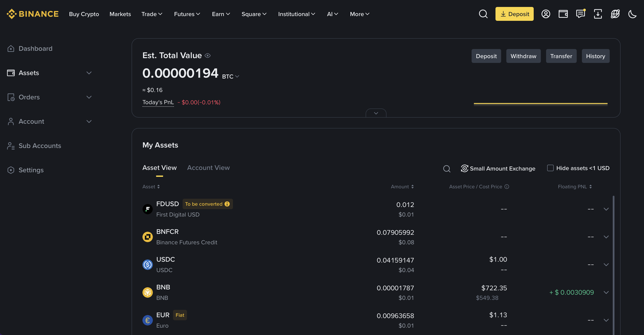This screenshot has height=335, width=644.
Task: Click the Binance logo
Action: coord(33,14)
